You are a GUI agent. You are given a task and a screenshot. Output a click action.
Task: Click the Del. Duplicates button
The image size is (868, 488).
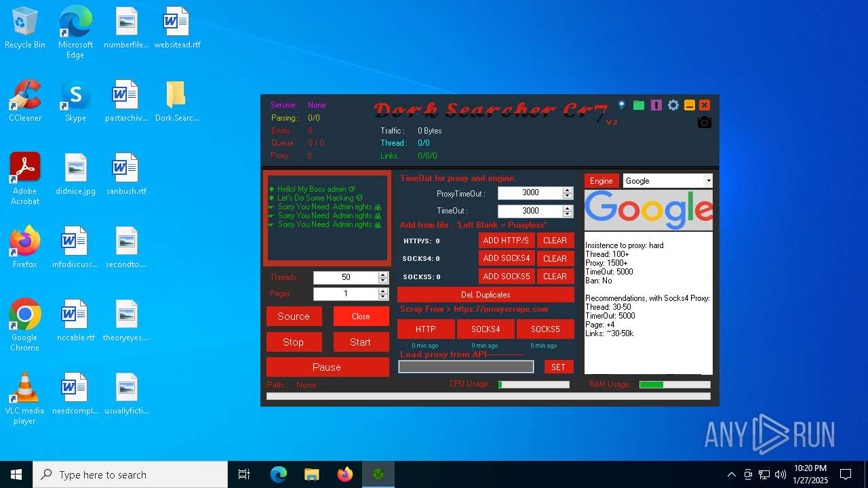(486, 295)
